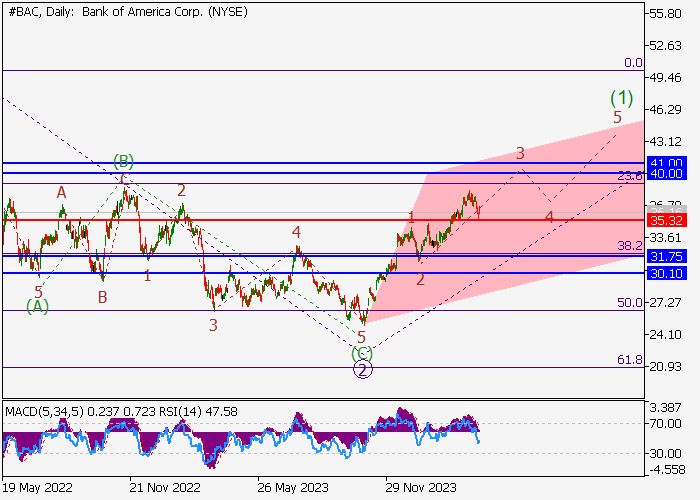Click the brown 5 label just above green (A)
This screenshot has height=500, width=700.
pyautogui.click(x=38, y=292)
